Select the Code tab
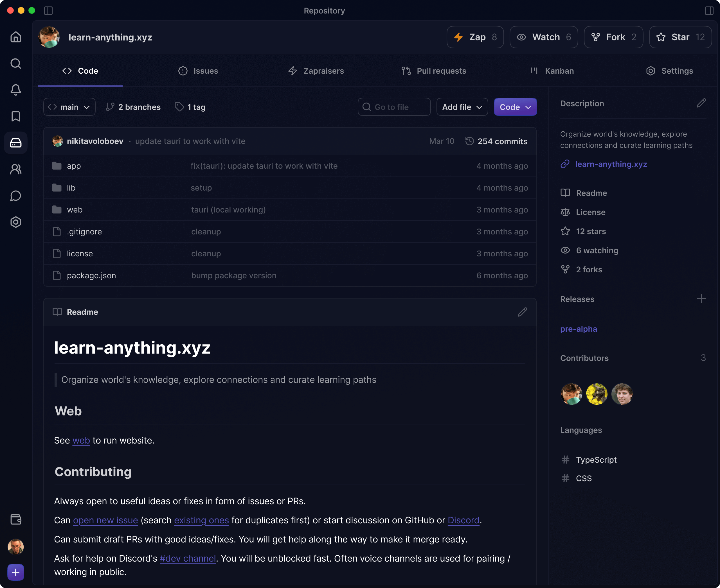 coord(80,71)
